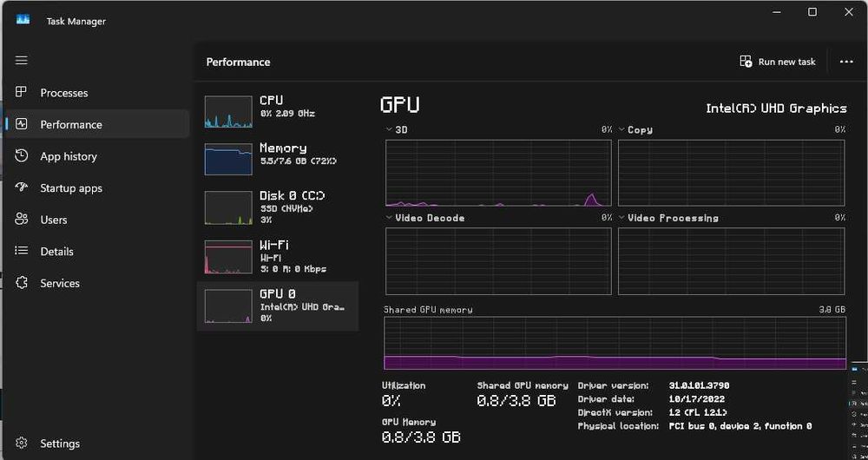Click the Video Processing graph area
Viewport: 868px width, 460px height.
(x=731, y=261)
